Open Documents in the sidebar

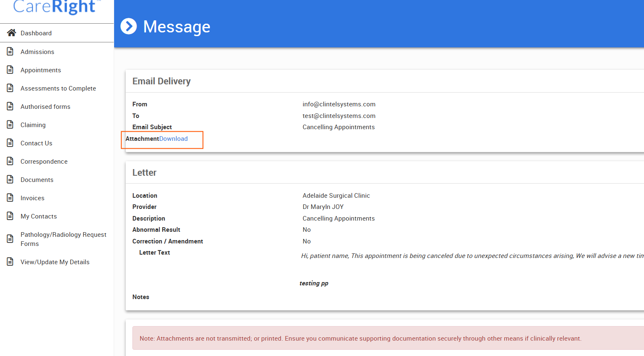tap(37, 180)
